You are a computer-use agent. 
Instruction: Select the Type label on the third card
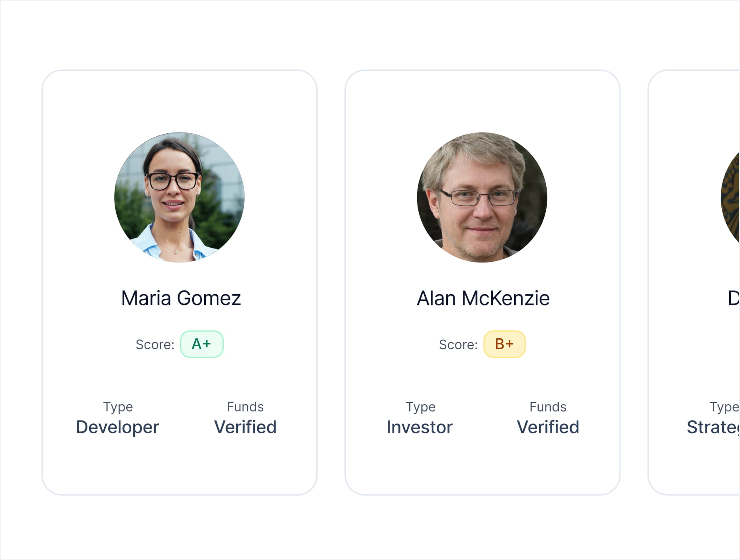(724, 407)
